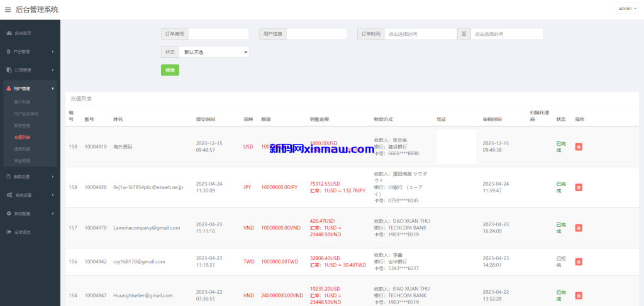The height and width of the screenshot is (306, 644).
Task: Click account number 10004928
Action: coord(96,187)
